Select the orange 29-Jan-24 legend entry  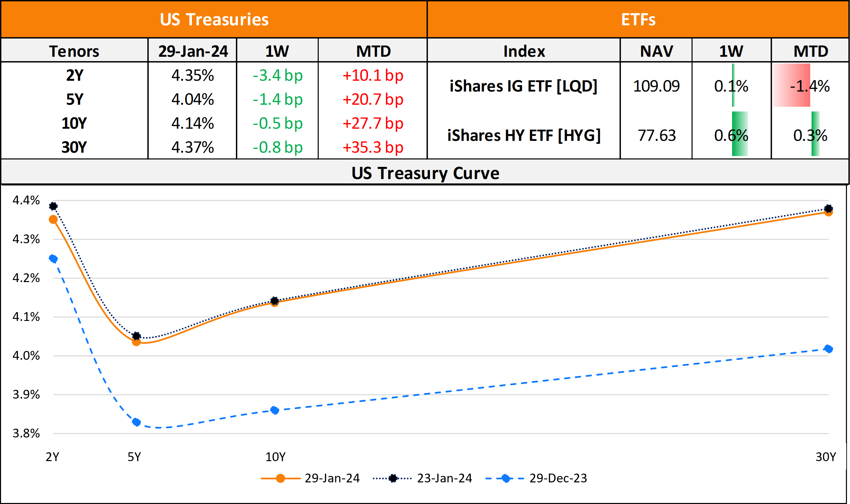click(x=310, y=478)
